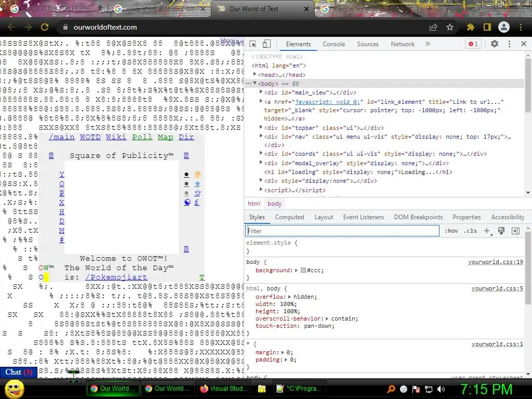Expand the div main_view node
The image size is (532, 399).
(x=261, y=92)
